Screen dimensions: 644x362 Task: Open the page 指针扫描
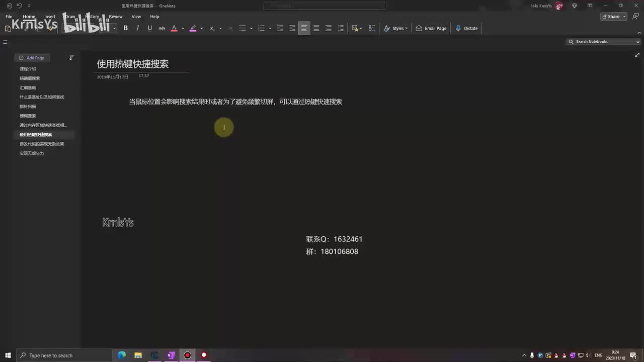[28, 107]
